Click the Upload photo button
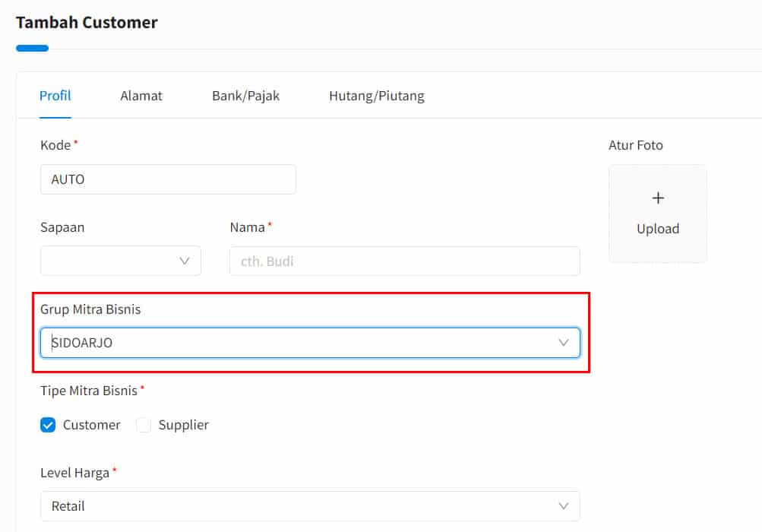This screenshot has height=532, width=762. coord(657,214)
